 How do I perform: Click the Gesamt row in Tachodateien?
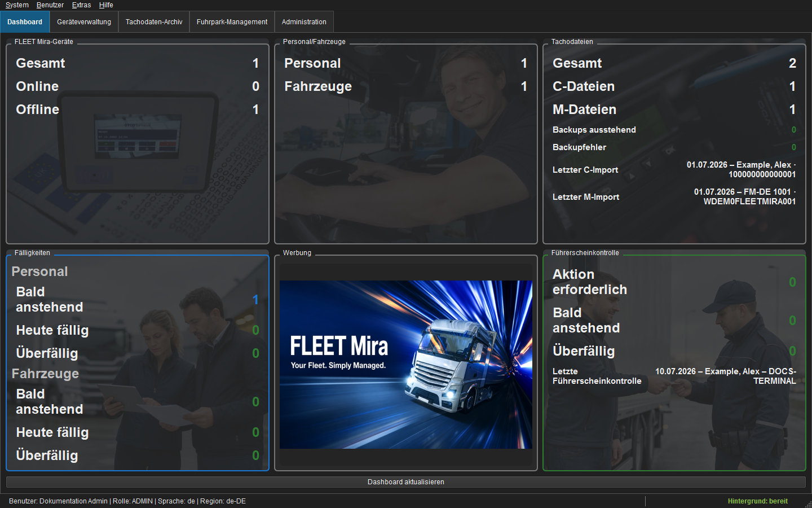[674, 63]
